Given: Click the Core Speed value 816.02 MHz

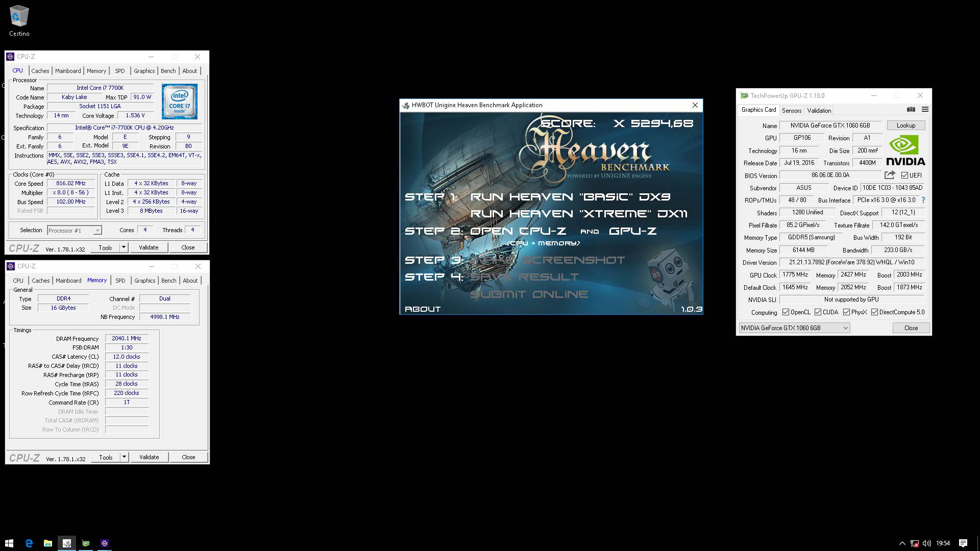Looking at the screenshot, I should 71,183.
